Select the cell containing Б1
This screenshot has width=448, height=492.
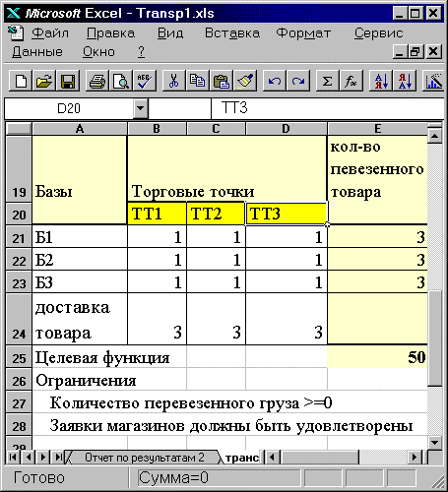tap(80, 236)
